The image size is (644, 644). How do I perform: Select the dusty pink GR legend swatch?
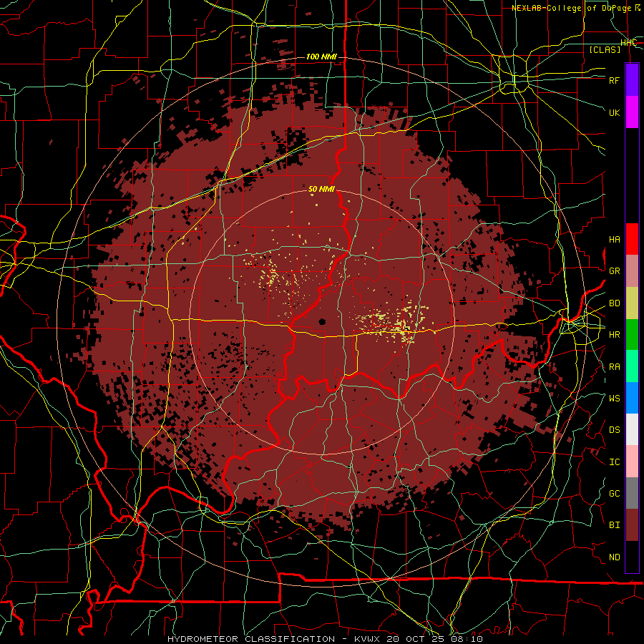click(x=632, y=271)
